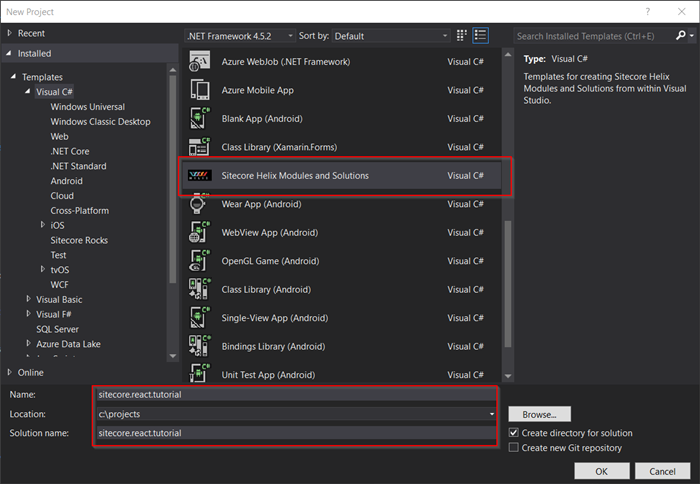Viewport: 700px width, 484px height.
Task: Open the search options dropdown arrow
Action: pyautogui.click(x=692, y=36)
